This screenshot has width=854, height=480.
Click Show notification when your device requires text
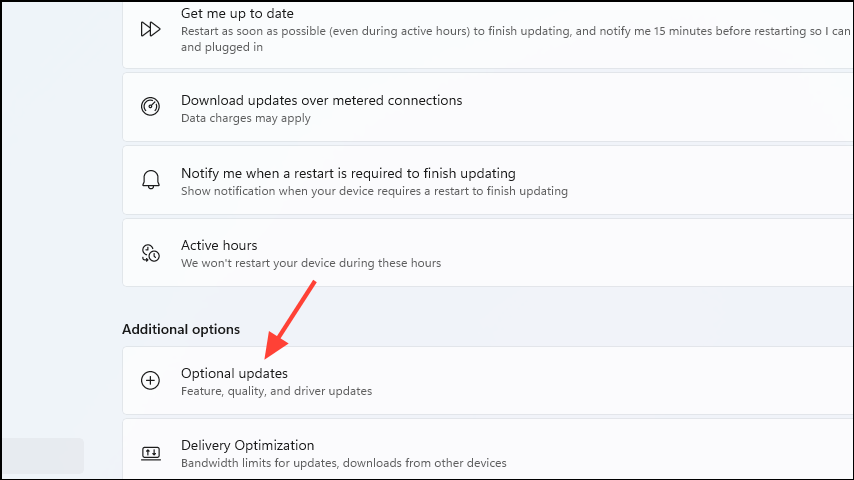click(374, 191)
